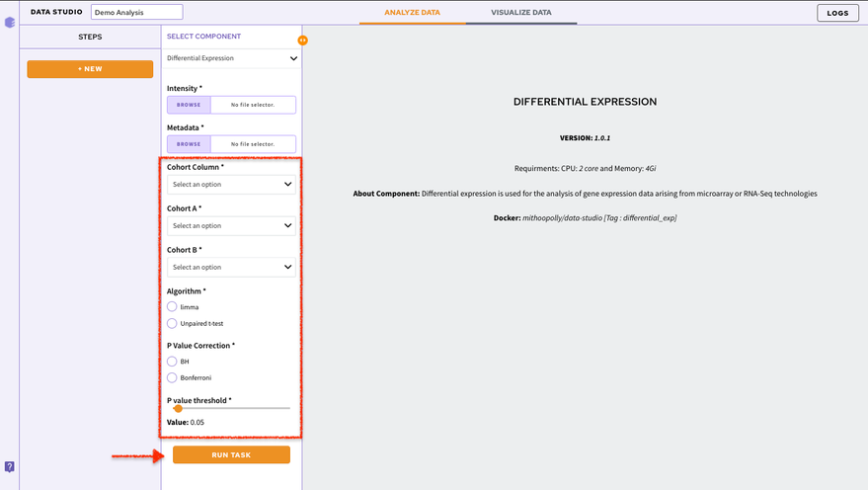Click the Run Task button
Image resolution: width=868 pixels, height=490 pixels.
231,454
